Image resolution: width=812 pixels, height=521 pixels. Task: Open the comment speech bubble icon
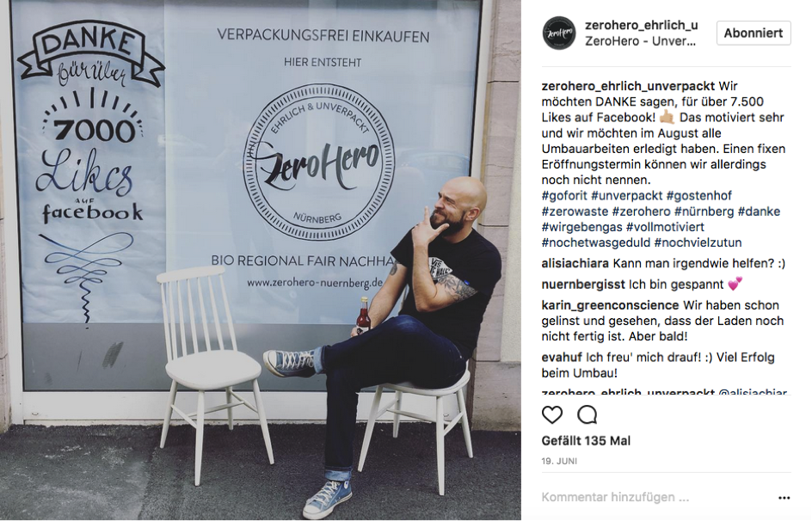click(x=587, y=414)
